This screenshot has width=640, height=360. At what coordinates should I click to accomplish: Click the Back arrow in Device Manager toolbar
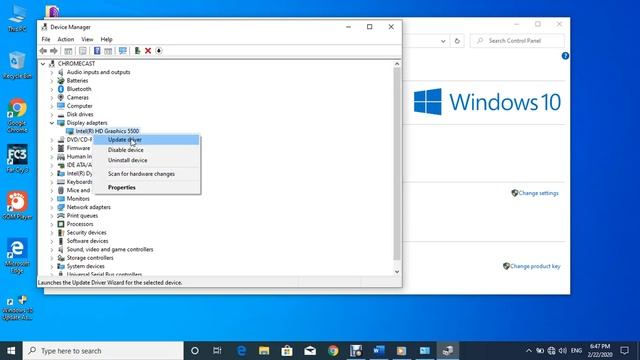tap(43, 51)
